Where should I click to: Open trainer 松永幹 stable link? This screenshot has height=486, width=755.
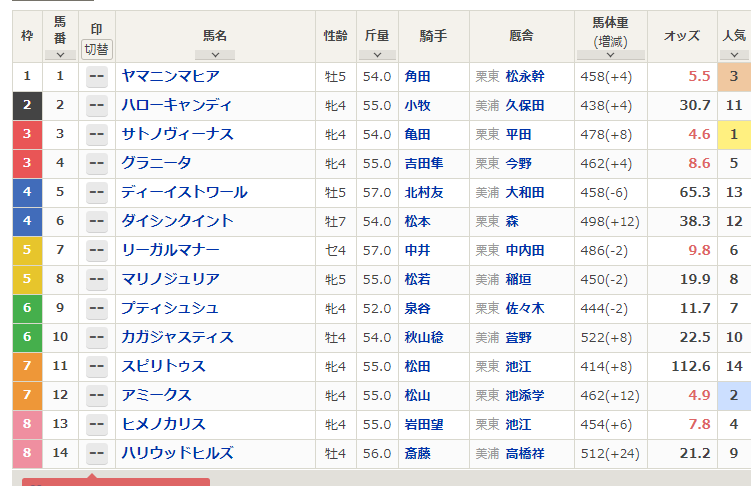point(525,76)
